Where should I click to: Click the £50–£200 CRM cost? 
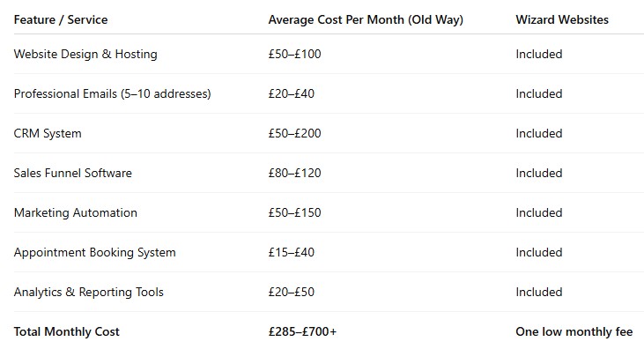pos(294,134)
